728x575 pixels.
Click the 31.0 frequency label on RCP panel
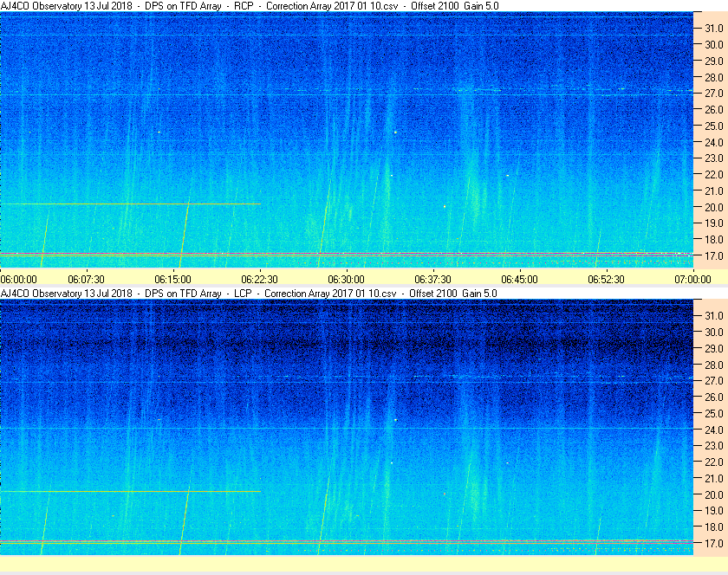tap(714, 29)
